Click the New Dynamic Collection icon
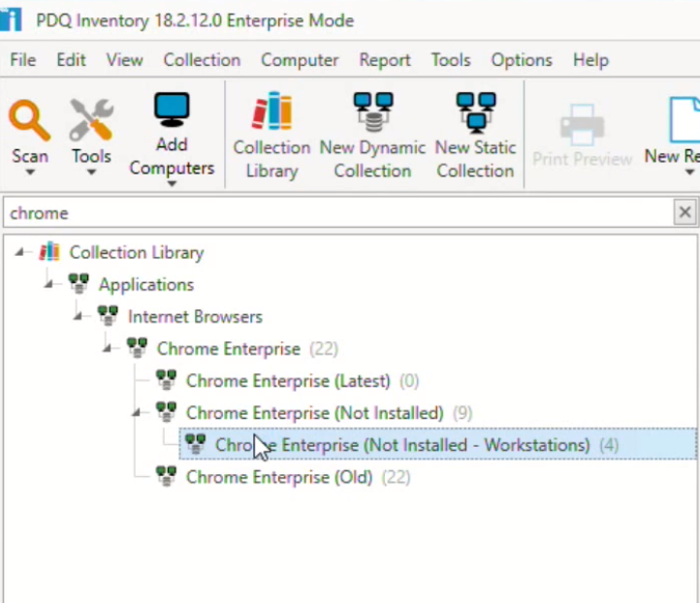The image size is (700, 603). click(372, 112)
